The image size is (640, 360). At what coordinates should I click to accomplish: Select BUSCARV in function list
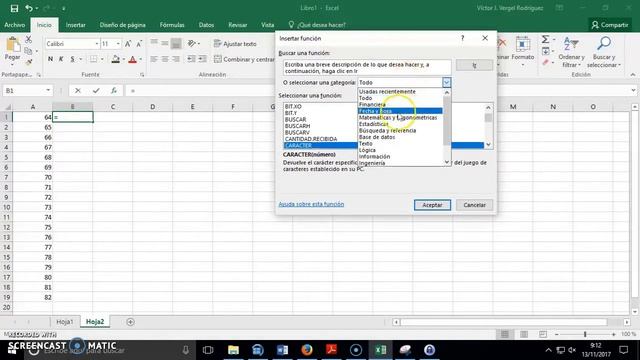(297, 133)
